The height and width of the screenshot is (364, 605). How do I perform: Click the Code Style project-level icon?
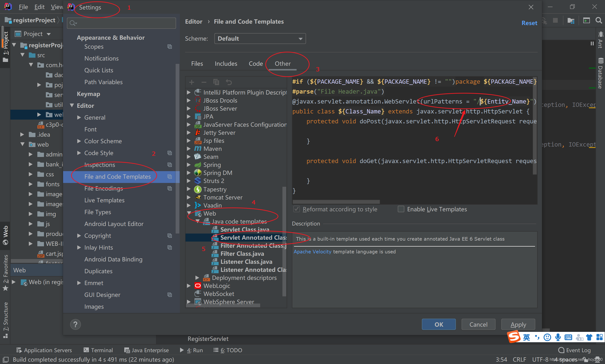click(169, 153)
